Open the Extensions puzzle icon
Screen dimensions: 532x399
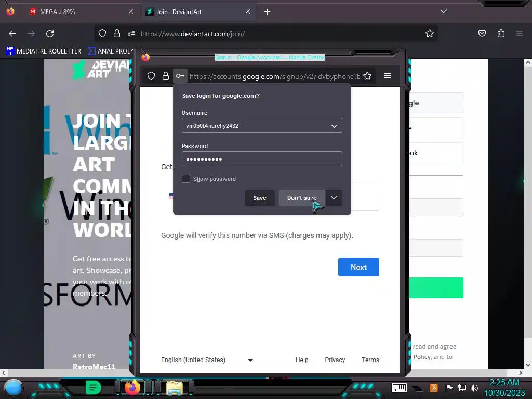pos(501,34)
